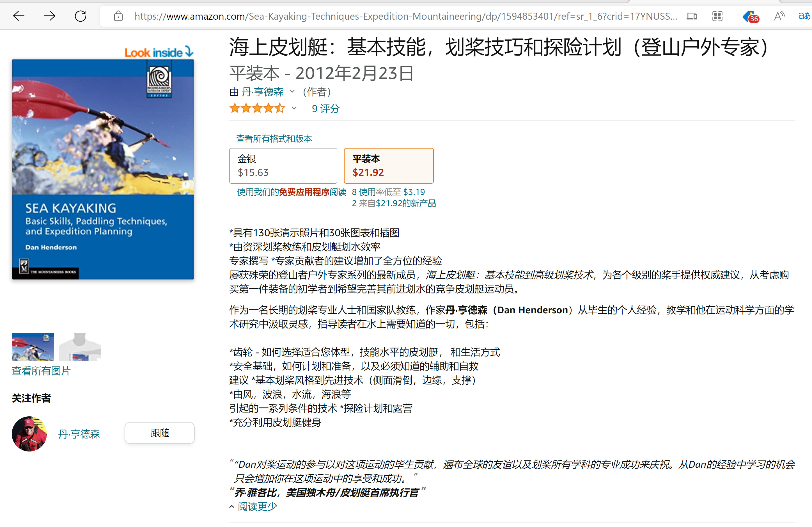Click the book title heading 海上皮划艇
812x527 pixels.
(x=499, y=47)
